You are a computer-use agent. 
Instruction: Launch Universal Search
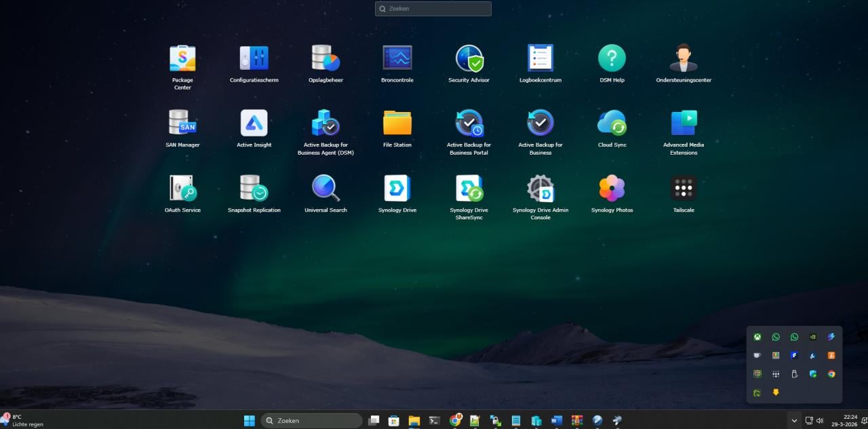coord(325,188)
